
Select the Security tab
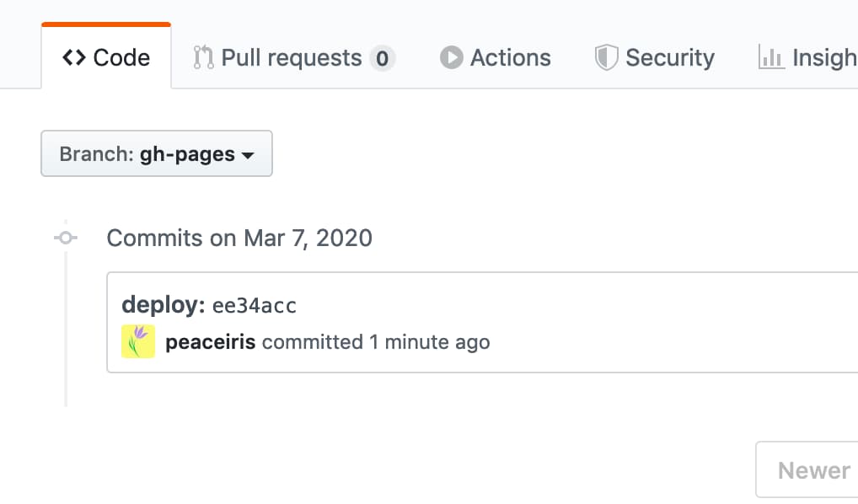[669, 57]
